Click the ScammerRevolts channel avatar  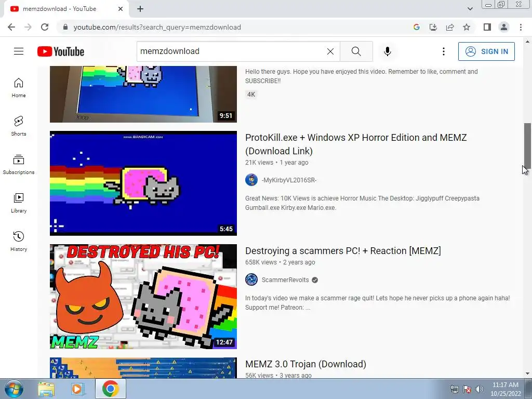[251, 280]
